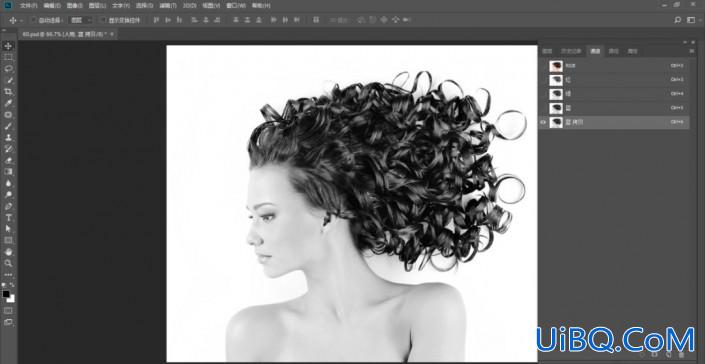Swap foreground and background colors
The height and width of the screenshot is (364, 705).
tap(12, 285)
